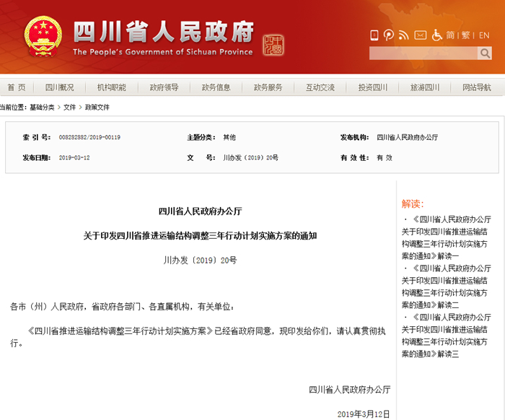
Task: Go to 网站导航 in the navigation bar
Action: pyautogui.click(x=477, y=87)
